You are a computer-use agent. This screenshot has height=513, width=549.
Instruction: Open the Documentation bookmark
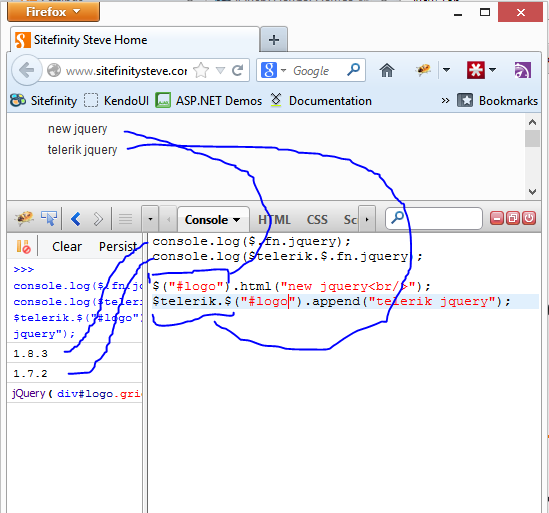[321, 101]
